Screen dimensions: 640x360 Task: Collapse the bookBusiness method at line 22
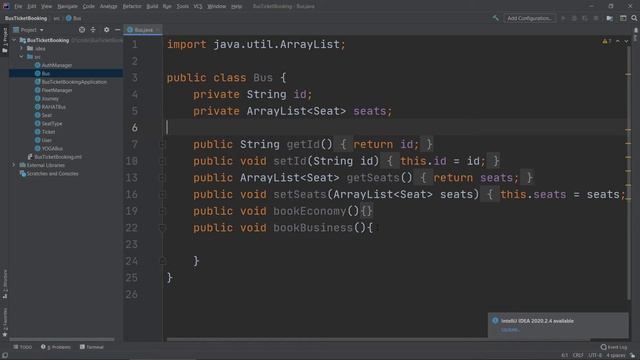[162, 228]
